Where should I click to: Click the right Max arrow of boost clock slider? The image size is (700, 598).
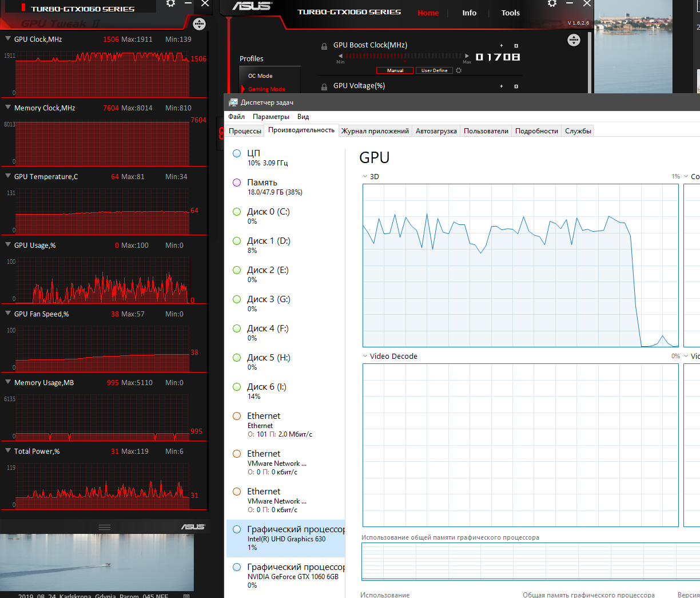coord(467,56)
